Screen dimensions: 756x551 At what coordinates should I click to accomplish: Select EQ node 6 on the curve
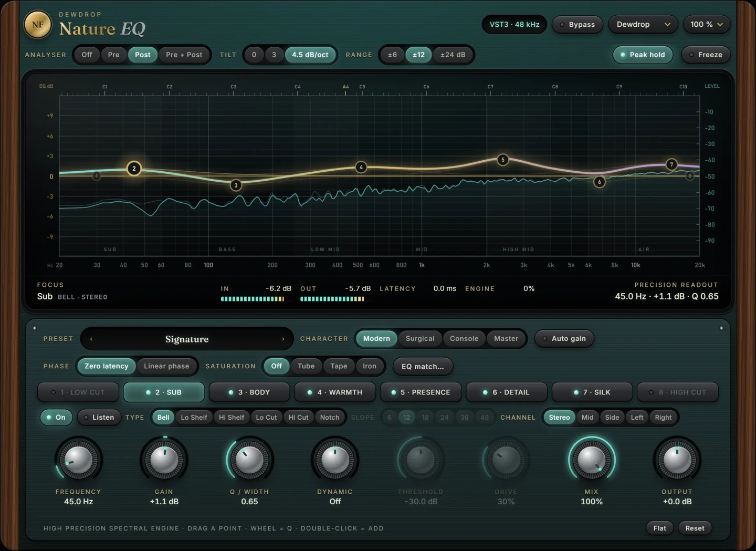click(x=600, y=182)
